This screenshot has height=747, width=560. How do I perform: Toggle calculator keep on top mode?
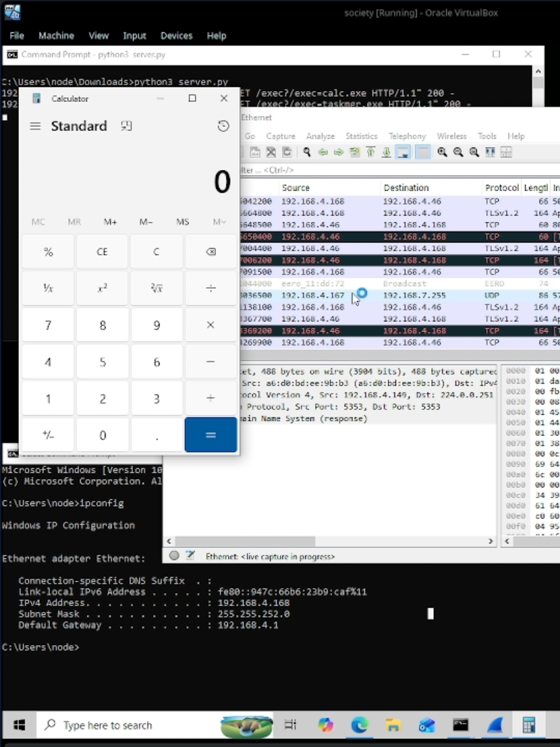tap(126, 126)
